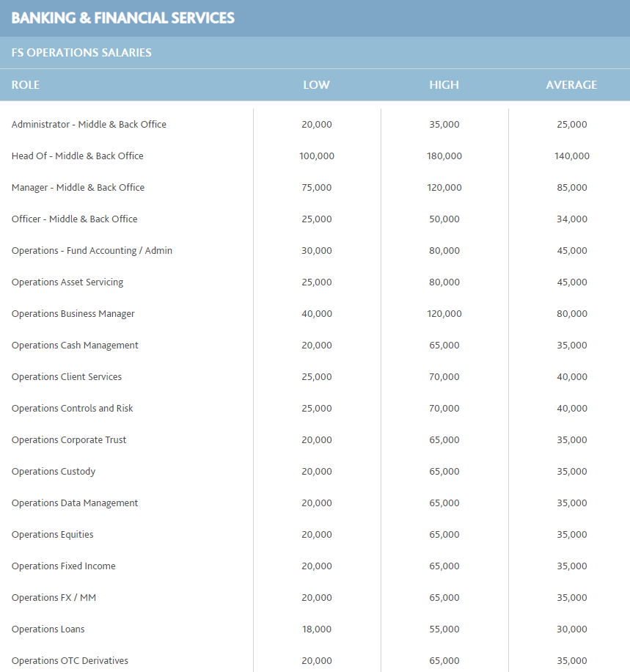The image size is (630, 672).
Task: Click Manager average salary 85,000
Action: [572, 187]
